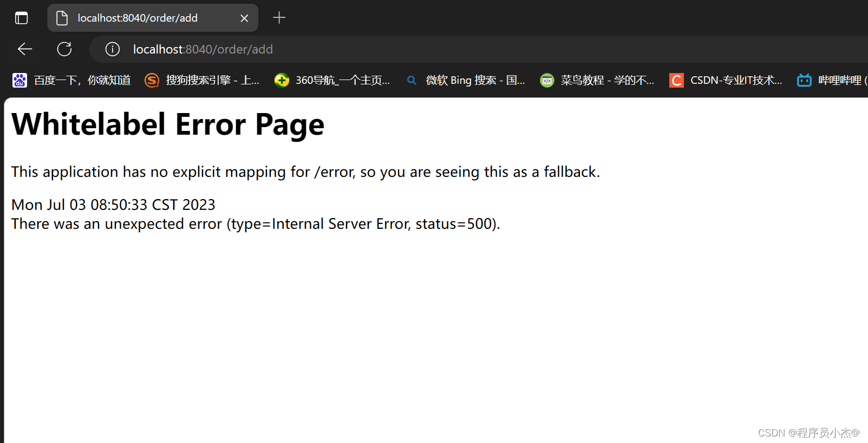This screenshot has height=443, width=868.
Task: Click the timestamp Mon Jul 03 08:50:33 CST 2023
Action: [x=113, y=204]
